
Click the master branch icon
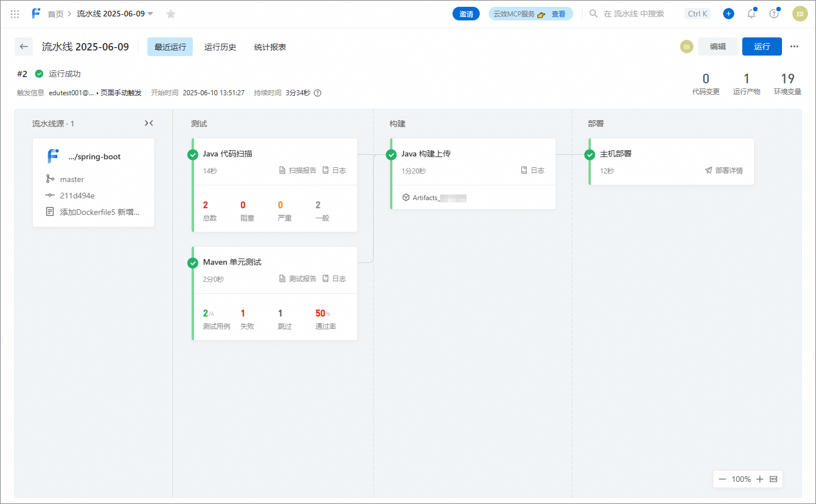coord(50,179)
